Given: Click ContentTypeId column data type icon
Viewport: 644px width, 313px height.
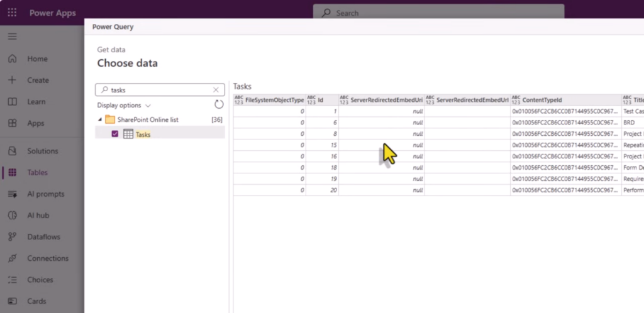Looking at the screenshot, I should pos(516,100).
